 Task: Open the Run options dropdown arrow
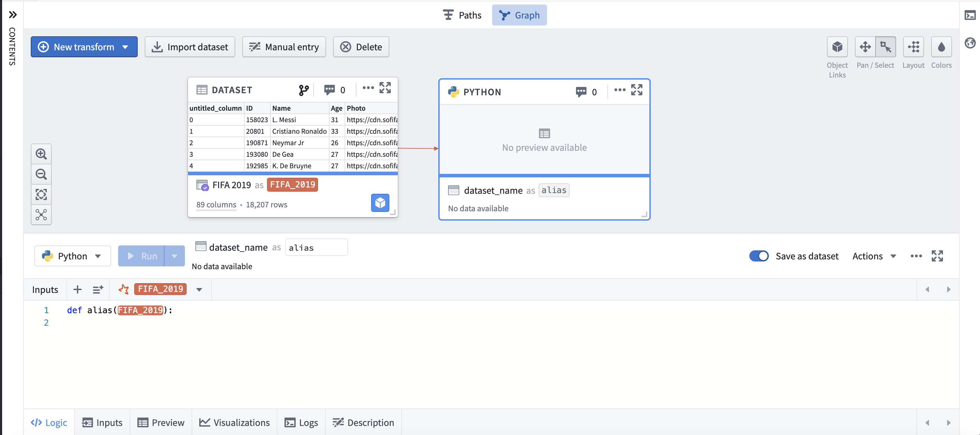[174, 256]
